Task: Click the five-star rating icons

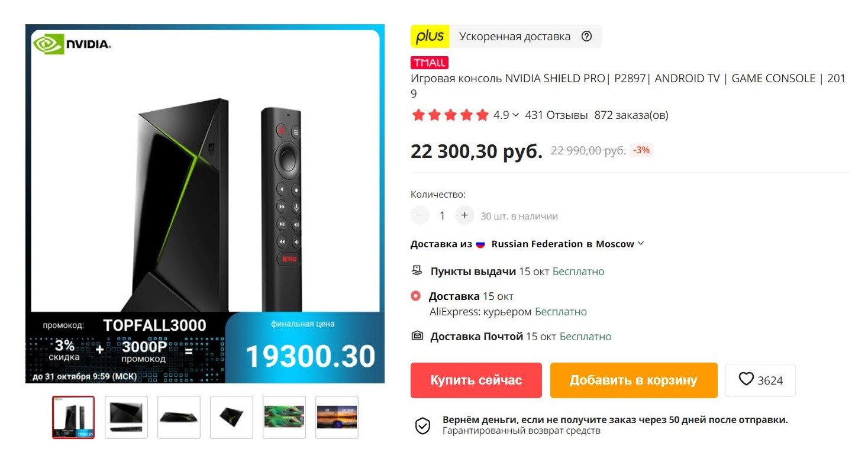Action: (x=450, y=115)
